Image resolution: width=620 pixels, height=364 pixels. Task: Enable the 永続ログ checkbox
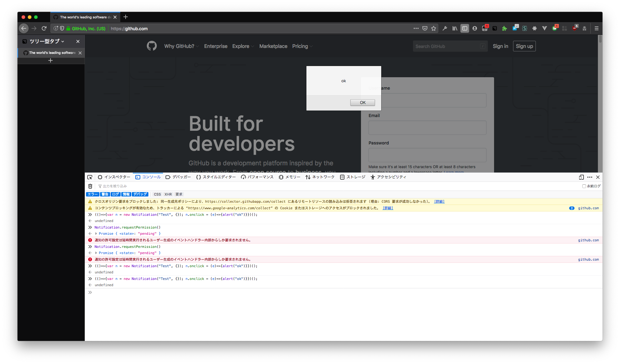click(x=584, y=186)
